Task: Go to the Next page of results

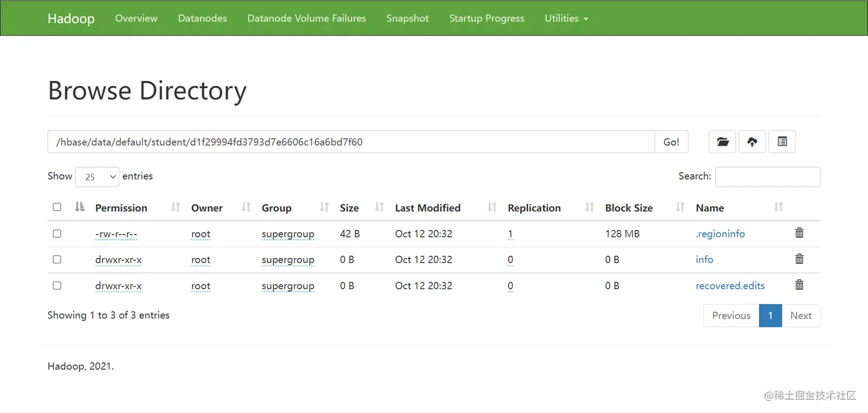Action: (801, 315)
